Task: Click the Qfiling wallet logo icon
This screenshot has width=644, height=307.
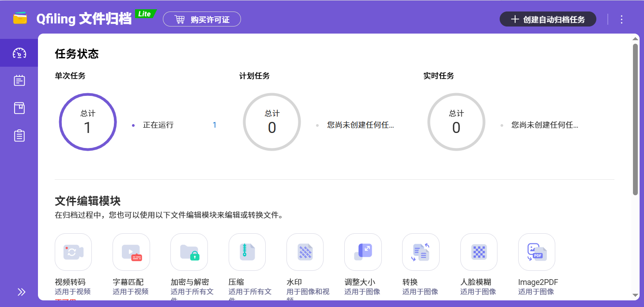Action: coord(20,19)
